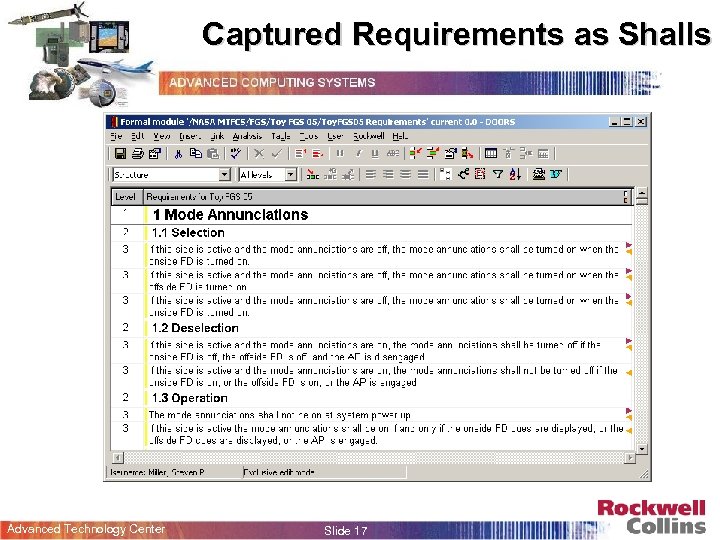Click the red hierarchy icon after All levels
This screenshot has height=540, width=720.
point(313,174)
